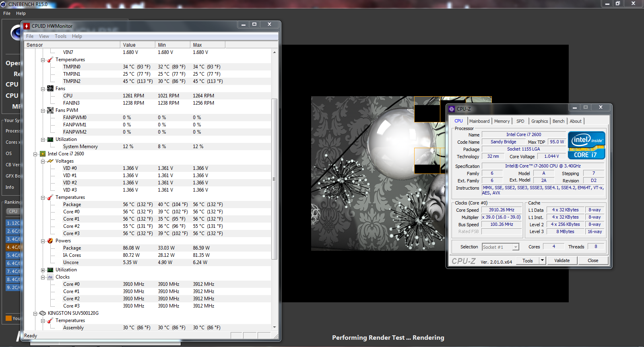Click the CPU icon beside Intel Core i7 2600
Image resolution: width=644 pixels, height=347 pixels.
pyautogui.click(x=43, y=154)
